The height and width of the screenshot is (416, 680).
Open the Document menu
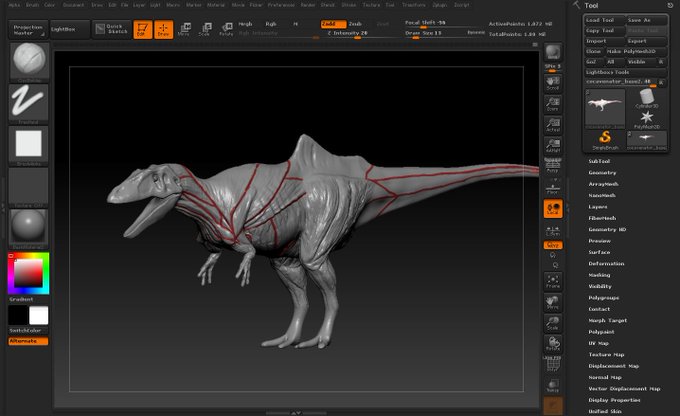pos(73,4)
